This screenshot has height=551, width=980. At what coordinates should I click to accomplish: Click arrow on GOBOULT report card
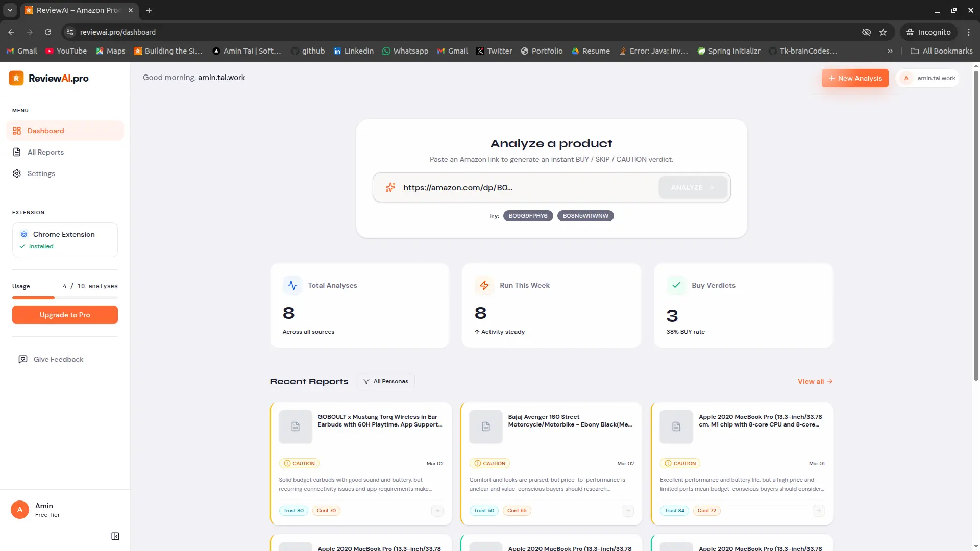tap(437, 511)
